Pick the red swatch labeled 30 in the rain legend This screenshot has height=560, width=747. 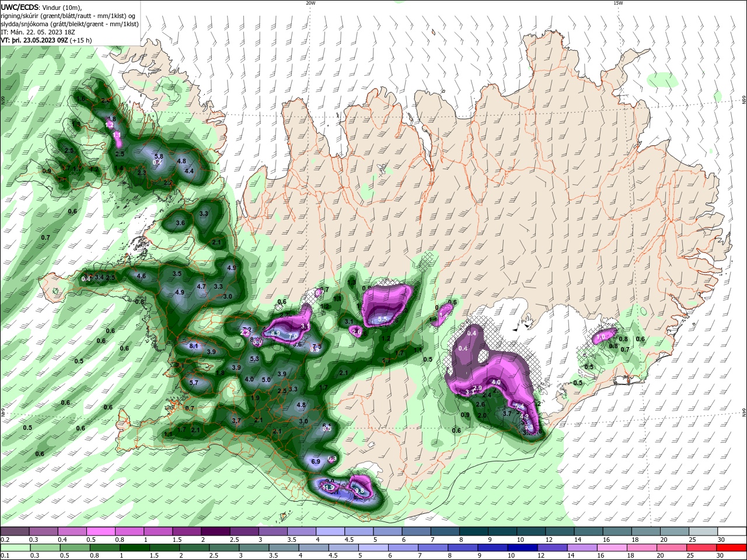732,548
